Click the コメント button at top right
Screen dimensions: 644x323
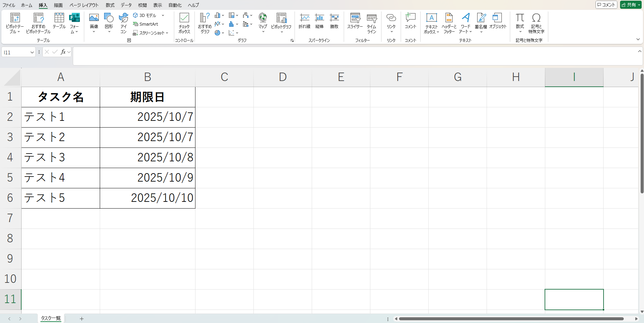click(x=606, y=5)
